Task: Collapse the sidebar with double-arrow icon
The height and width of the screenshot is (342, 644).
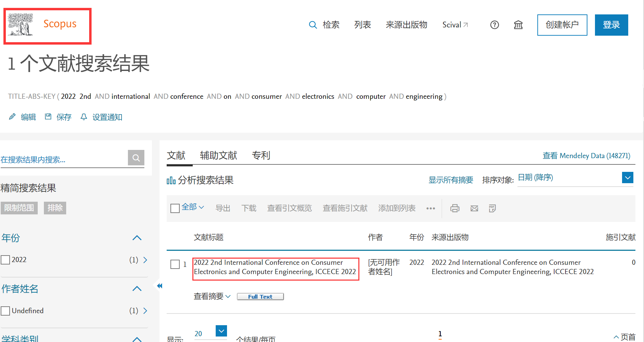Action: (x=159, y=286)
